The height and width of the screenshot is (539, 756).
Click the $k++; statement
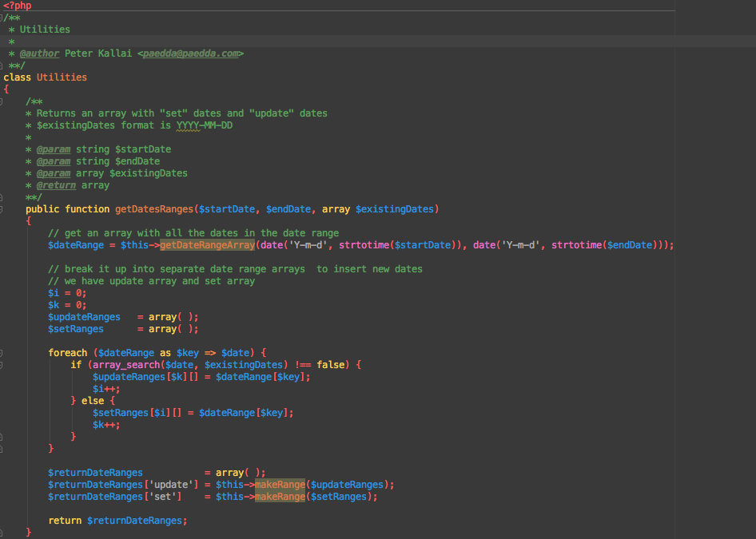click(x=106, y=425)
